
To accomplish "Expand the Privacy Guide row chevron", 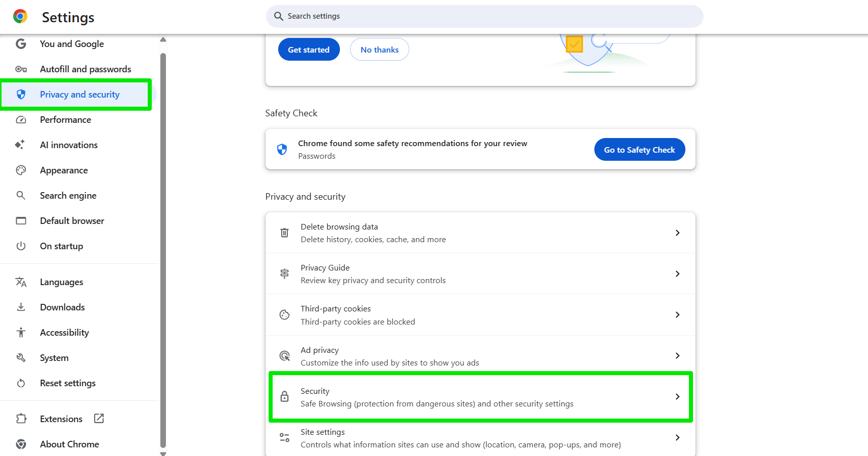I will pos(677,274).
